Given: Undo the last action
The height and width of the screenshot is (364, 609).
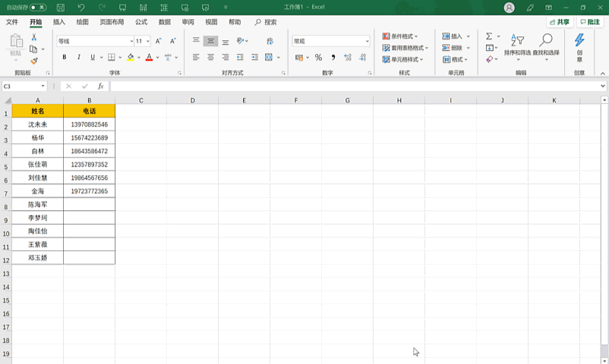Looking at the screenshot, I should click(x=80, y=7).
